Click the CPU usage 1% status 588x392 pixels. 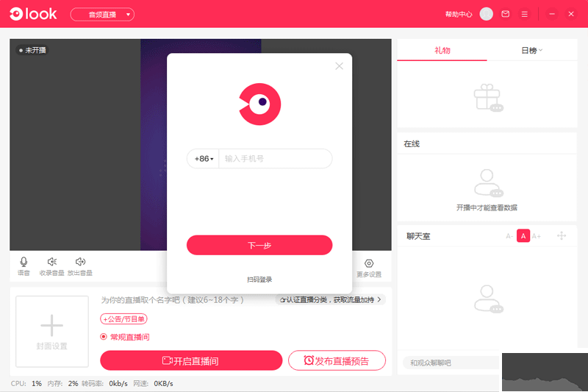click(26, 383)
